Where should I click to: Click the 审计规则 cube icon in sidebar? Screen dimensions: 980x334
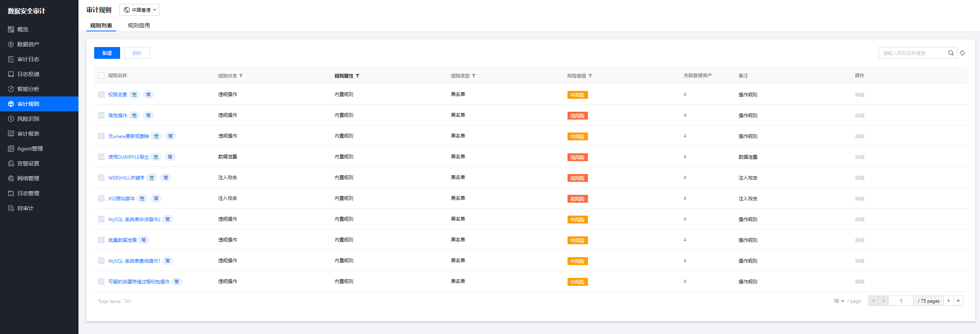(11, 104)
